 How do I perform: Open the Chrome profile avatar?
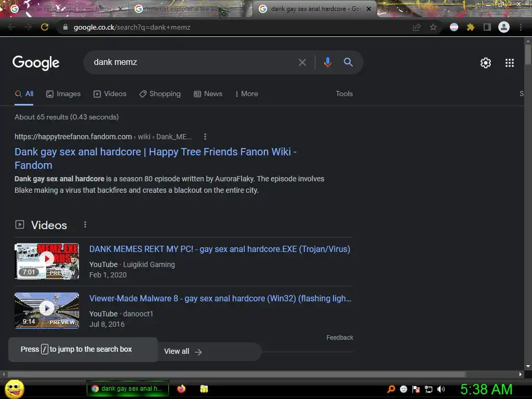[x=504, y=27]
